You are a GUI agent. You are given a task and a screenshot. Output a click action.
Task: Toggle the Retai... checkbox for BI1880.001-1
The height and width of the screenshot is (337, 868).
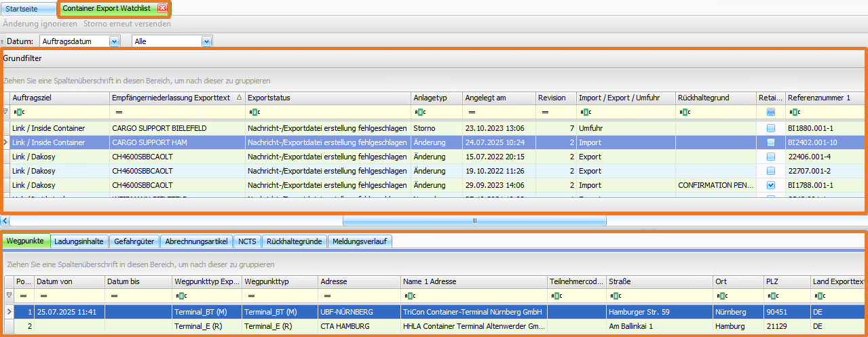tap(771, 128)
